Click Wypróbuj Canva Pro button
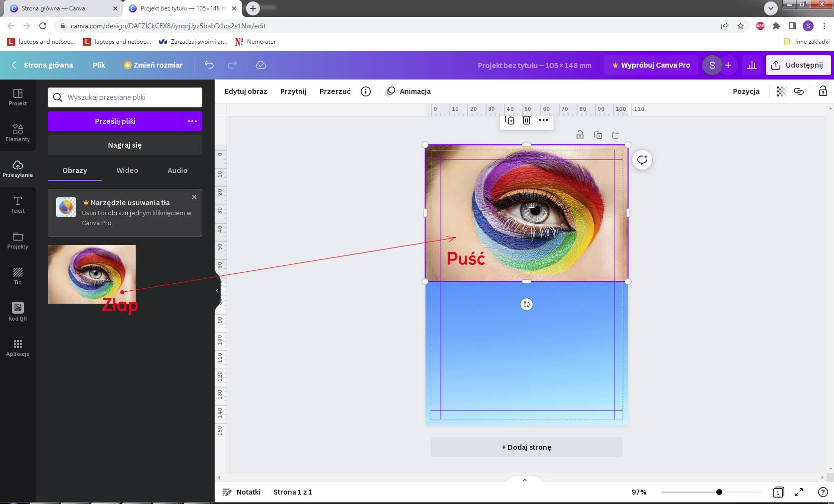Image resolution: width=834 pixels, height=504 pixels. click(651, 65)
